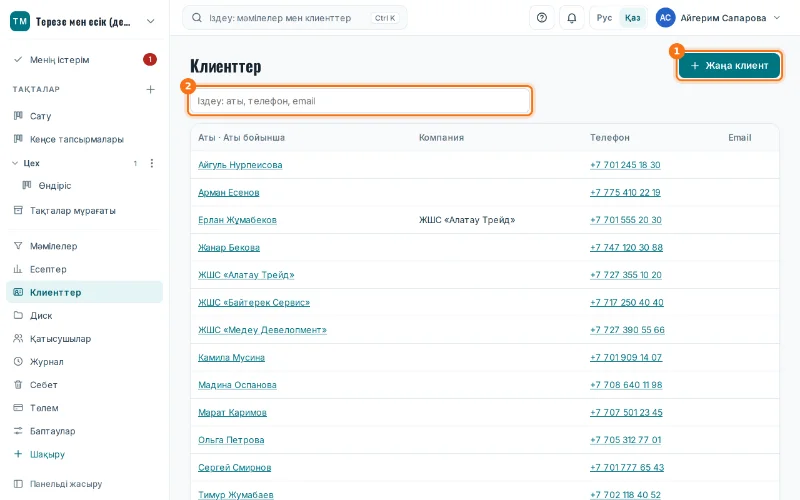The height and width of the screenshot is (500, 800).
Task: Collapse the Цех group chevron
Action: 15,163
